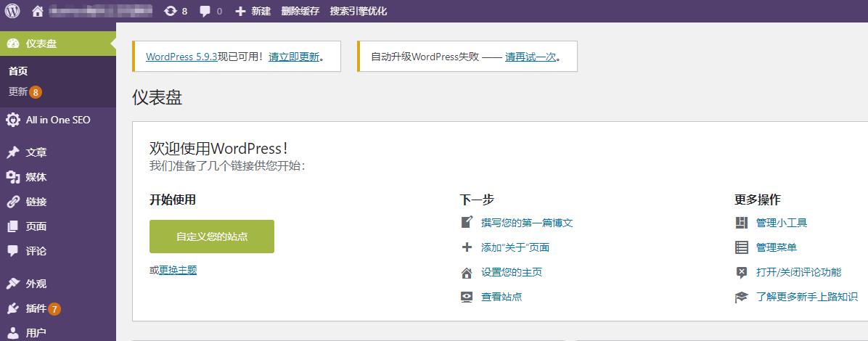Click the 链接 chain icon
Image resolution: width=868 pixels, height=341 pixels.
click(13, 202)
